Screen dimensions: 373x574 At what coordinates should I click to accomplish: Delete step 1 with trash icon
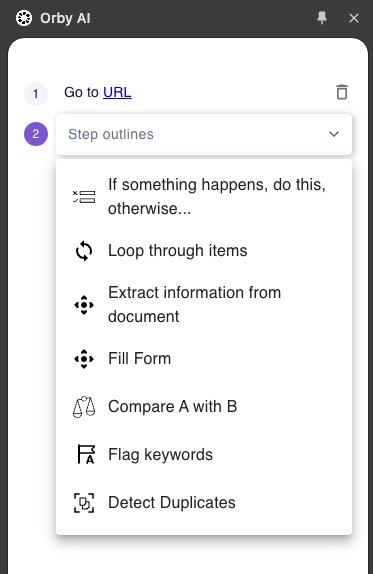tap(342, 92)
